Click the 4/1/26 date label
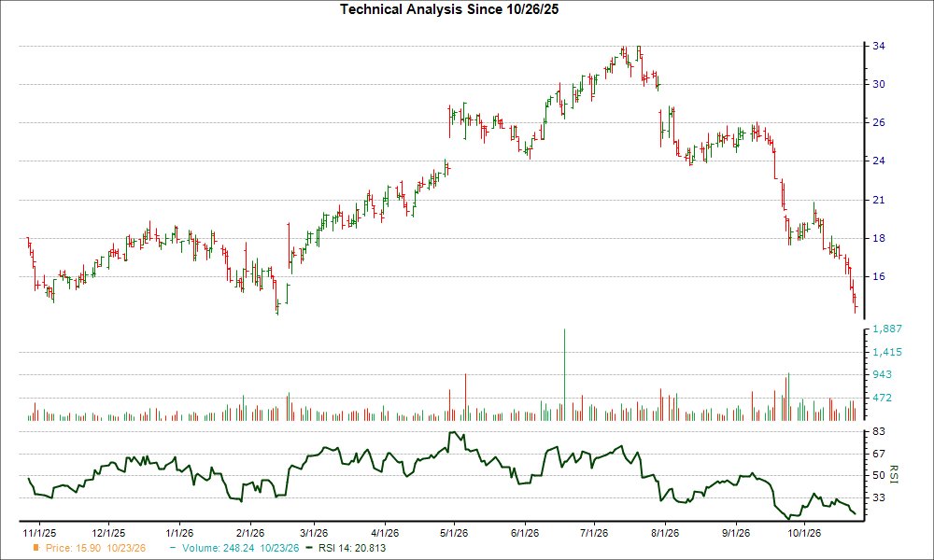The image size is (934, 560). [385, 533]
